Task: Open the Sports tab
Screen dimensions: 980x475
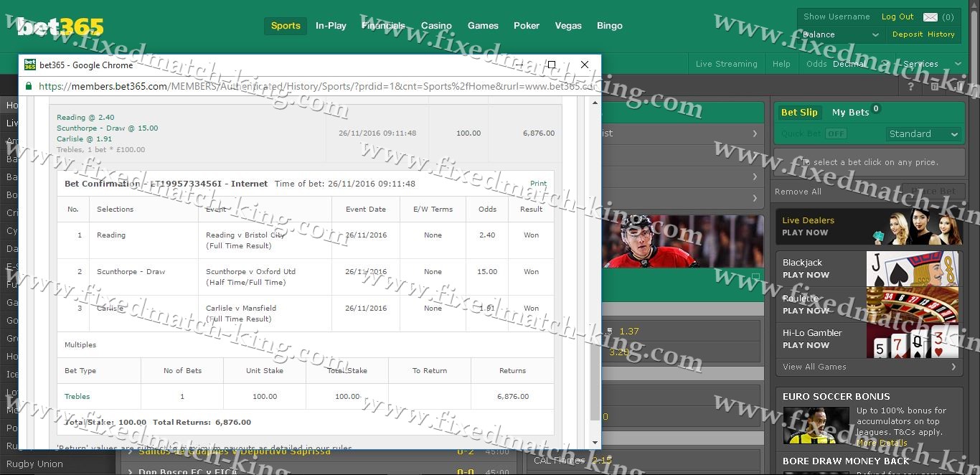Action: pos(286,26)
